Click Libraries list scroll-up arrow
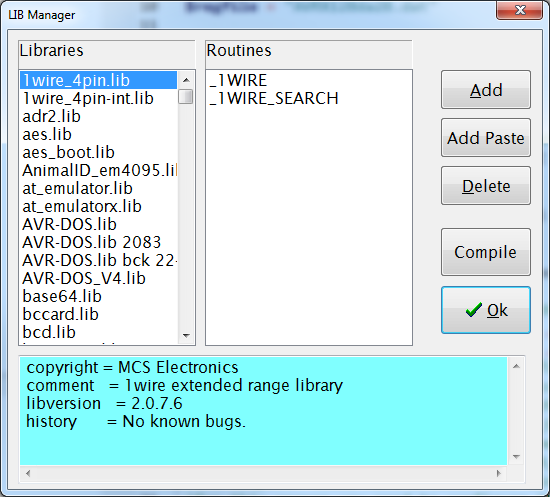The width and height of the screenshot is (550, 497). click(x=186, y=80)
